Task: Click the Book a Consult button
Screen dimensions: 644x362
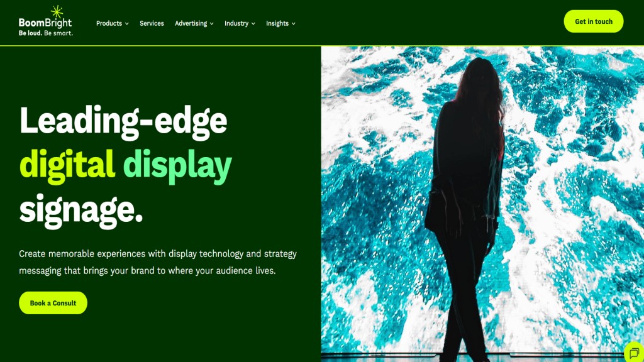Action: [53, 303]
